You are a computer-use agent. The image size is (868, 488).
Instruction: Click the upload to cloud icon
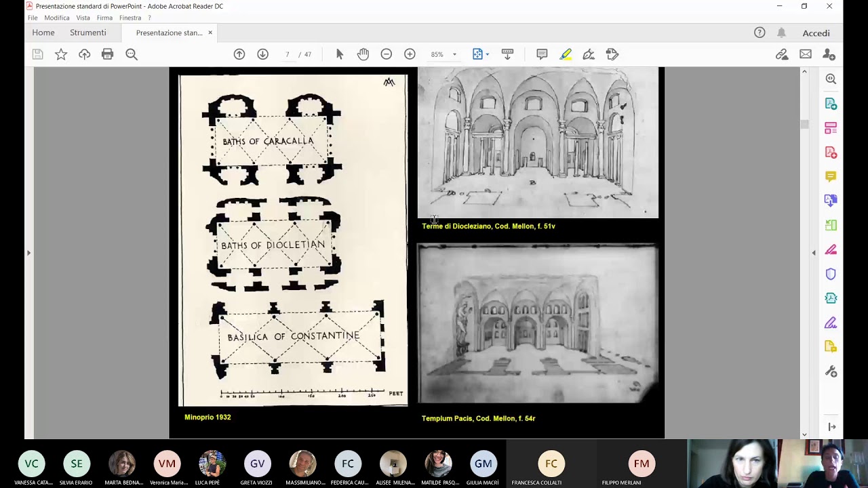84,54
